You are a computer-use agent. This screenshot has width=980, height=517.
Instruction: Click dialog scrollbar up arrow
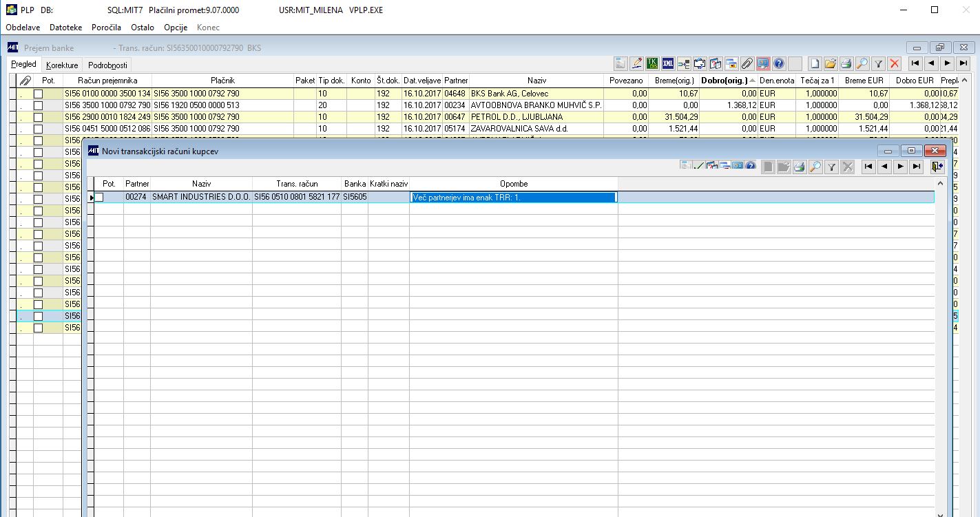point(941,184)
